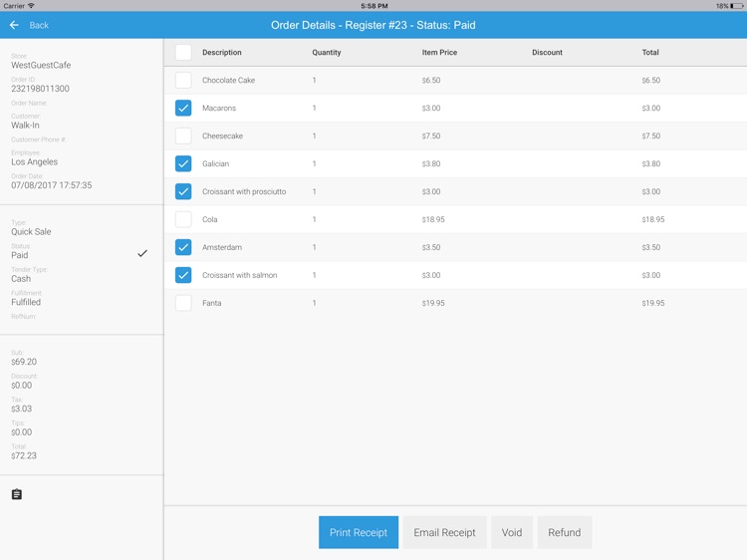
Task: Select the Cheesecake description text
Action: (222, 136)
